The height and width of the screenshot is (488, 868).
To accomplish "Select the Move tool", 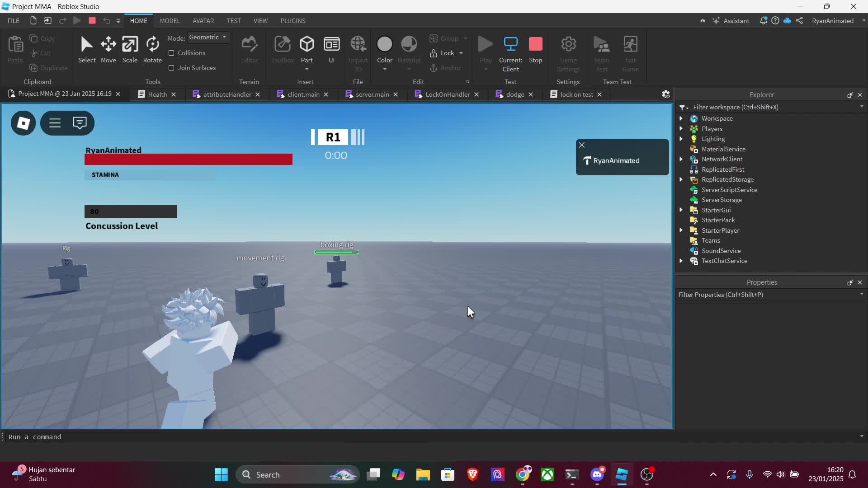I will [x=108, y=50].
